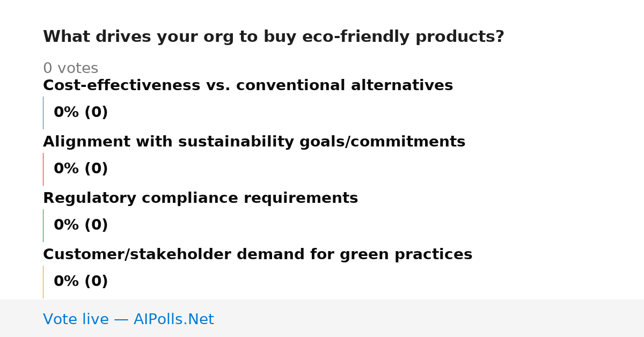Image resolution: width=644 pixels, height=337 pixels.
Task: Click the 0% (0) result under Cost-effectiveness
Action: pos(81,113)
